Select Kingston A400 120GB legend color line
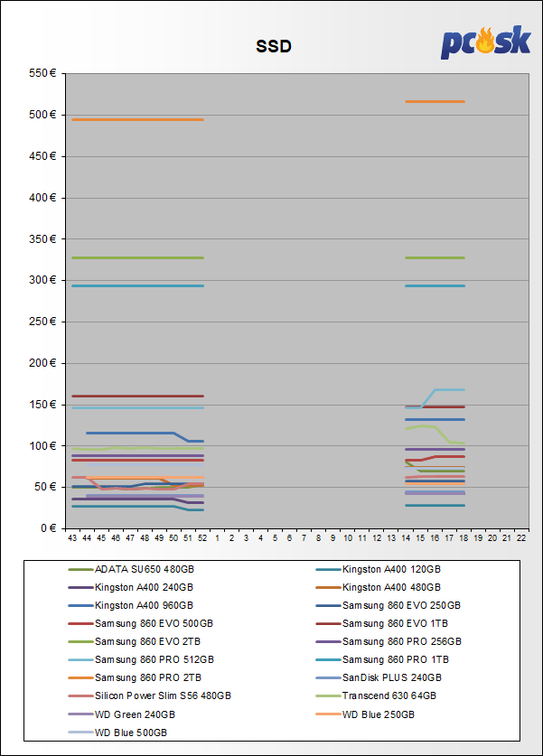The image size is (543, 756). pos(327,569)
